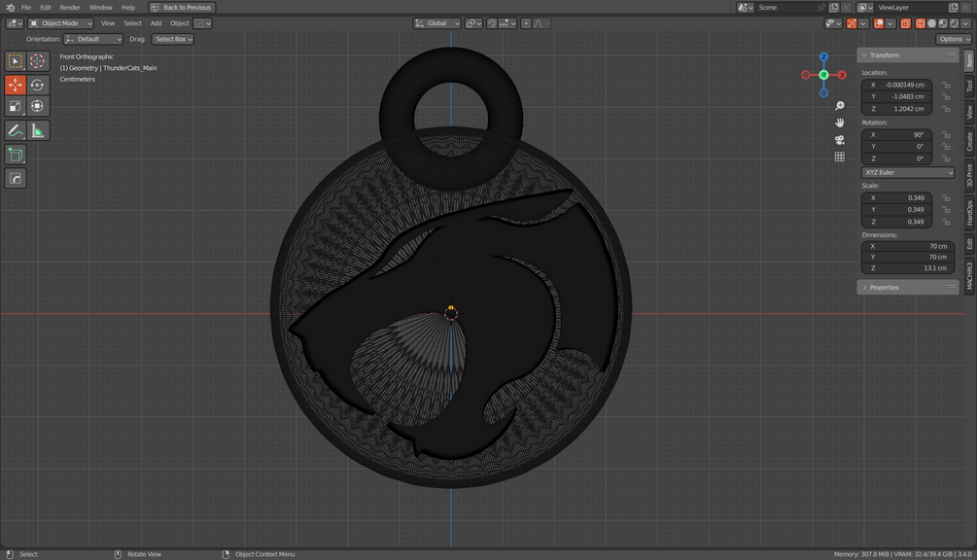Open the Render menu

coord(70,8)
